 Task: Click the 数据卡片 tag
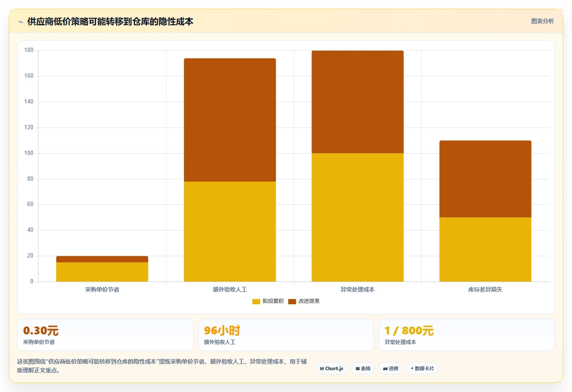point(422,368)
